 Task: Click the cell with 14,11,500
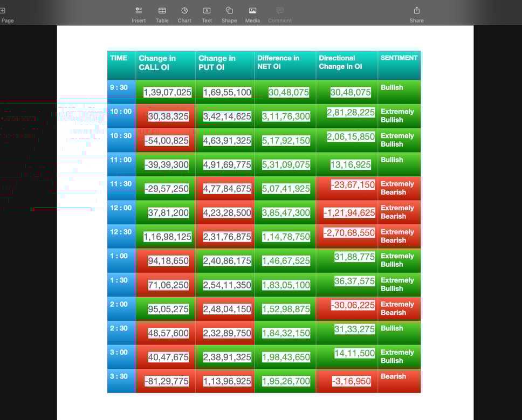pos(347,357)
